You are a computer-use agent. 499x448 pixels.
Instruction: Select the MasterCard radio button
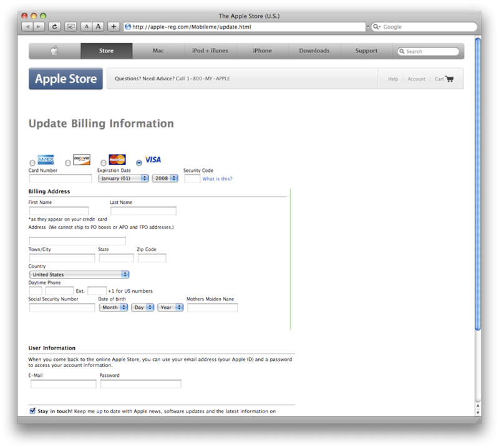pyautogui.click(x=104, y=163)
